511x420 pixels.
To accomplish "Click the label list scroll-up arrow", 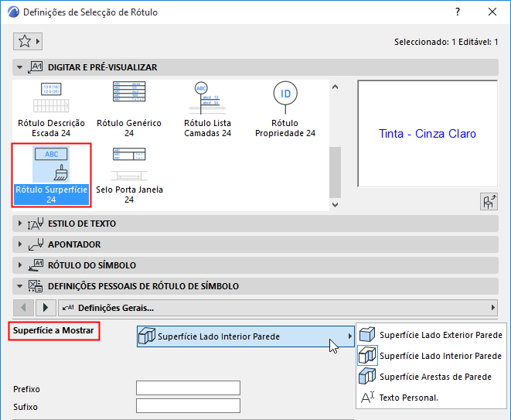I will (335, 87).
